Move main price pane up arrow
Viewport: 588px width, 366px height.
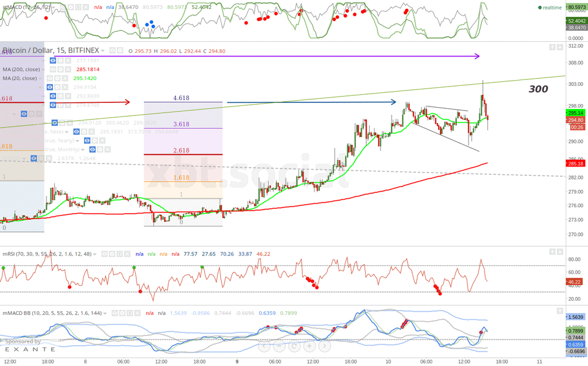point(552,47)
